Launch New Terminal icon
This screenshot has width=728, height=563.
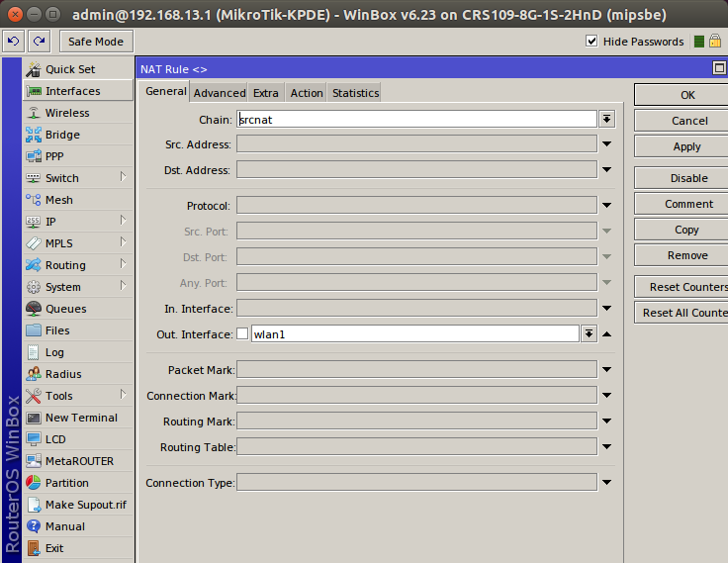click(x=34, y=418)
